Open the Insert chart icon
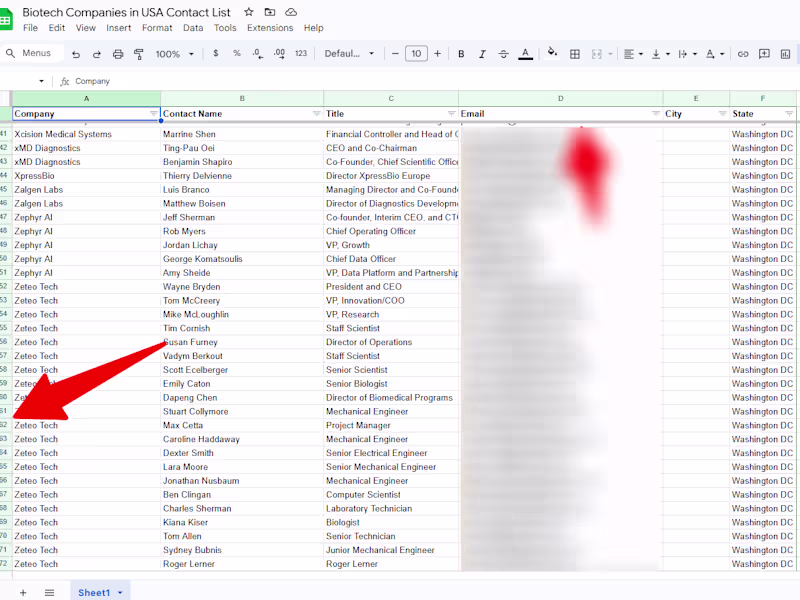Viewport: 800px width, 600px height. click(784, 53)
